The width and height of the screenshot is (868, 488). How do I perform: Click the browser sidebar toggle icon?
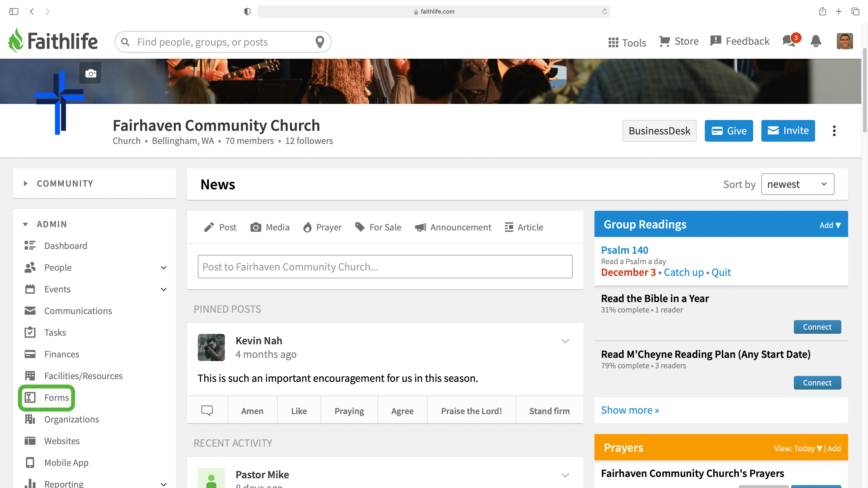coord(14,12)
